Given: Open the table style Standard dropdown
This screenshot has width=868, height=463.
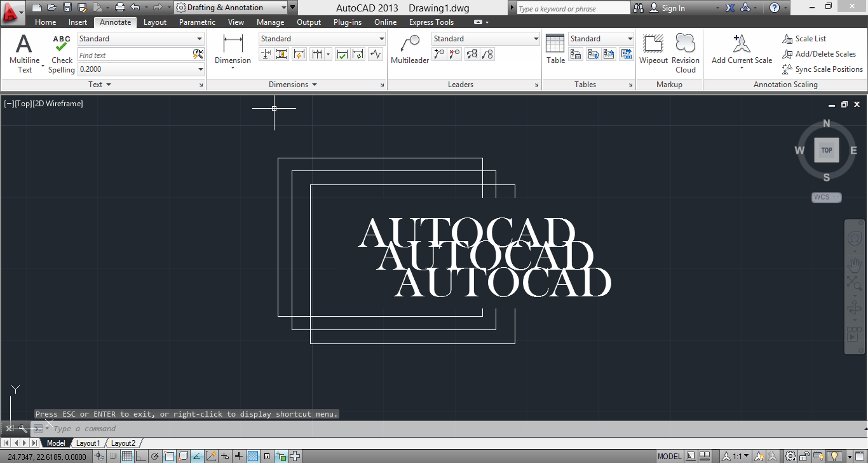Looking at the screenshot, I should tap(601, 39).
